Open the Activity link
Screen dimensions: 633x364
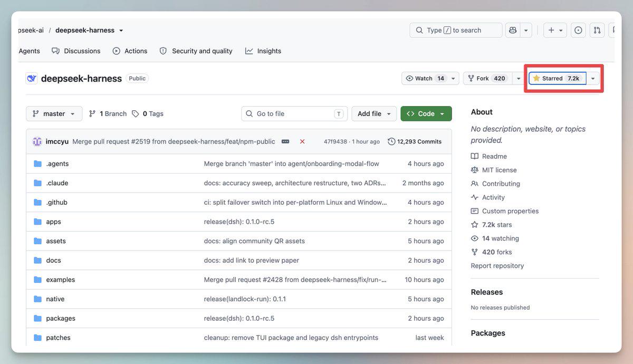pyautogui.click(x=493, y=197)
